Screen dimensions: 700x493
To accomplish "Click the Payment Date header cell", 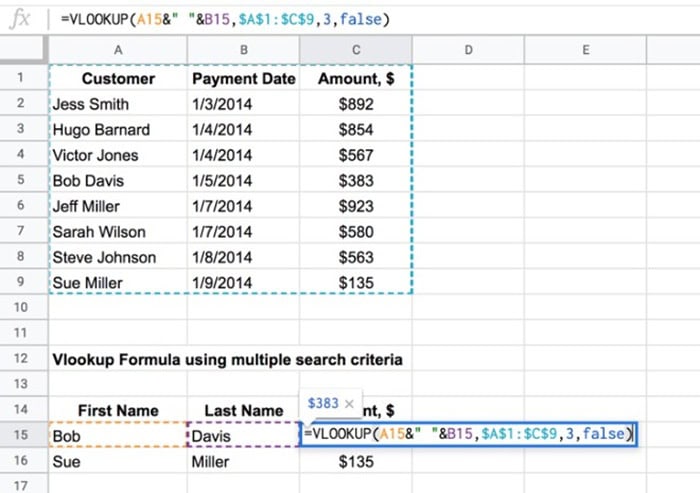I will (243, 78).
